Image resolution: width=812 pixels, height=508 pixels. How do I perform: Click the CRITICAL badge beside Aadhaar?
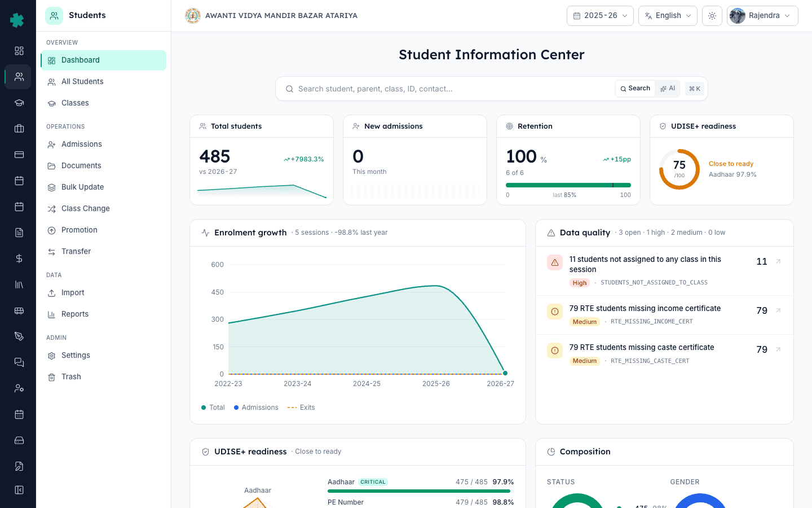(373, 482)
